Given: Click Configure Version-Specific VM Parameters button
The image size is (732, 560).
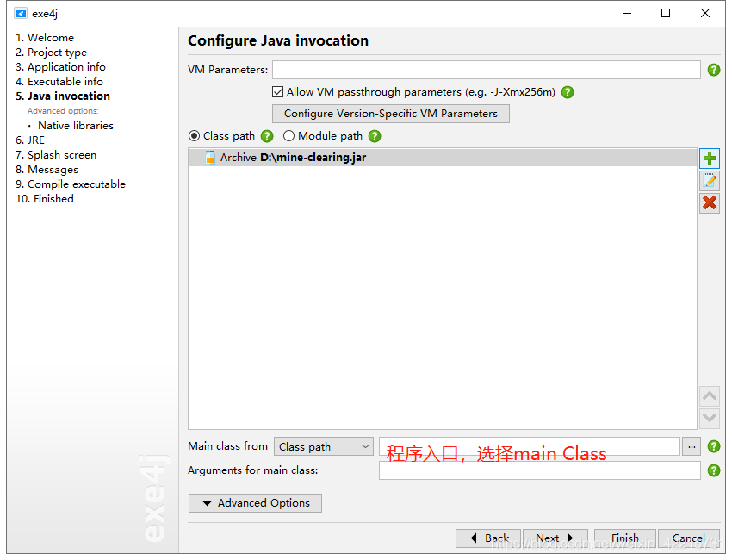Looking at the screenshot, I should tap(391, 114).
